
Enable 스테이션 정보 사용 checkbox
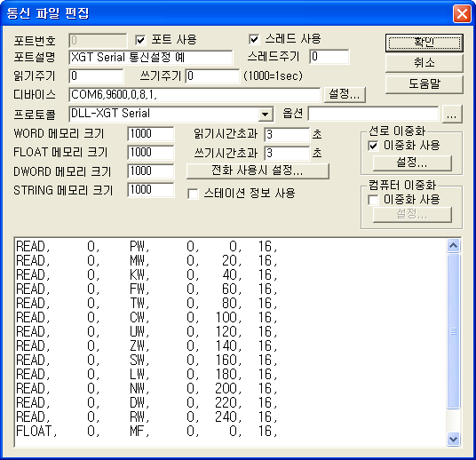193,194
